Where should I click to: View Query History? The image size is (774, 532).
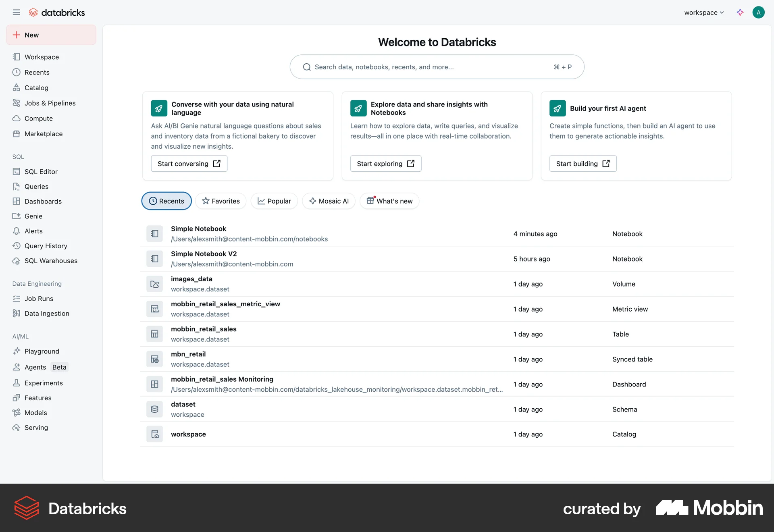pos(46,246)
